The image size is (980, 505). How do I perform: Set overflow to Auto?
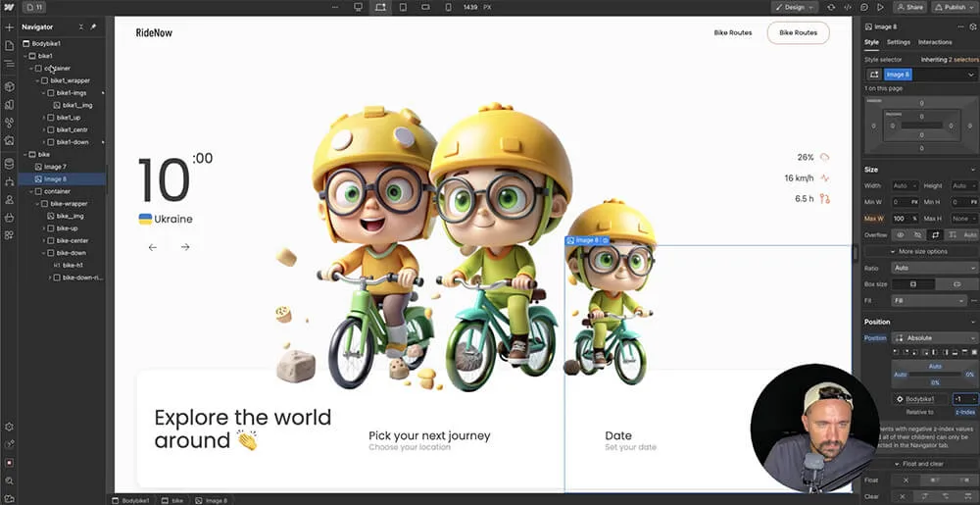tap(969, 235)
